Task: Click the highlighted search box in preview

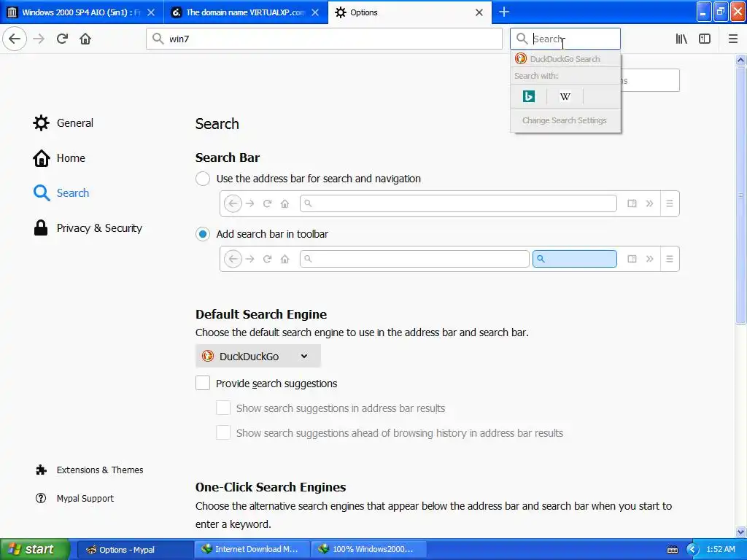Action: 575,259
